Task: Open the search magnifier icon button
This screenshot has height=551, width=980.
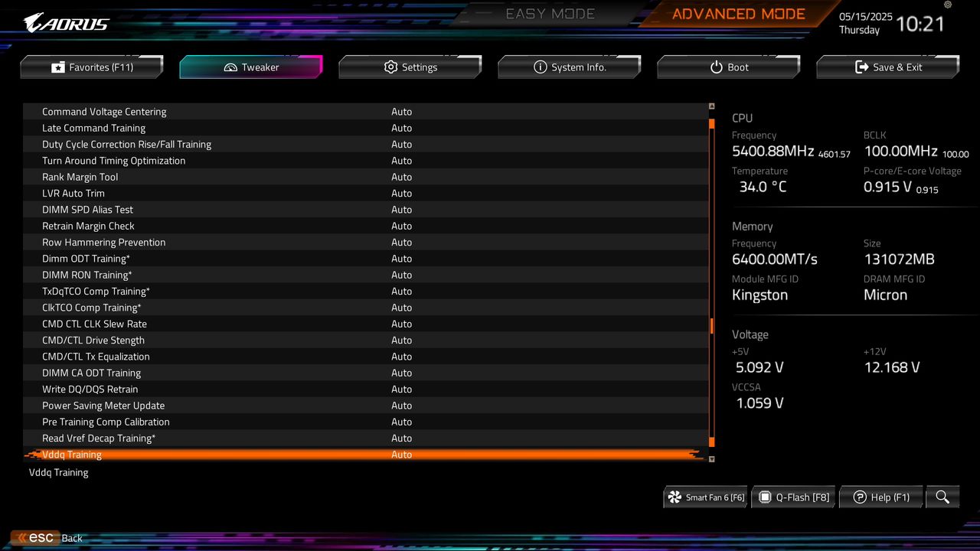Action: tap(942, 497)
